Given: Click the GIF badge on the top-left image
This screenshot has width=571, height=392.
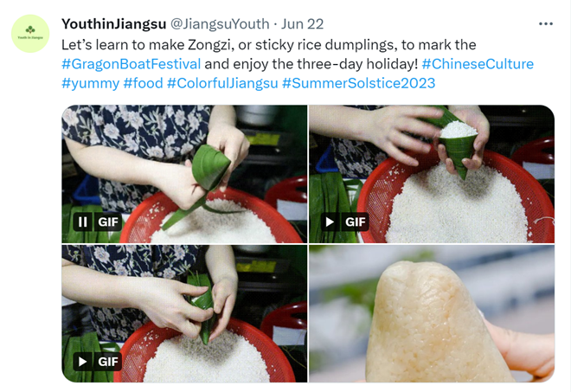Looking at the screenshot, I should click(x=108, y=222).
